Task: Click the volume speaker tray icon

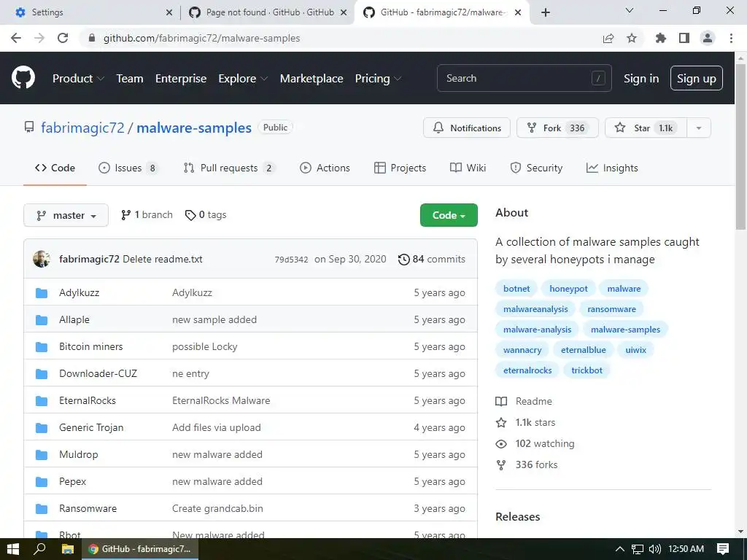Action: point(655,549)
